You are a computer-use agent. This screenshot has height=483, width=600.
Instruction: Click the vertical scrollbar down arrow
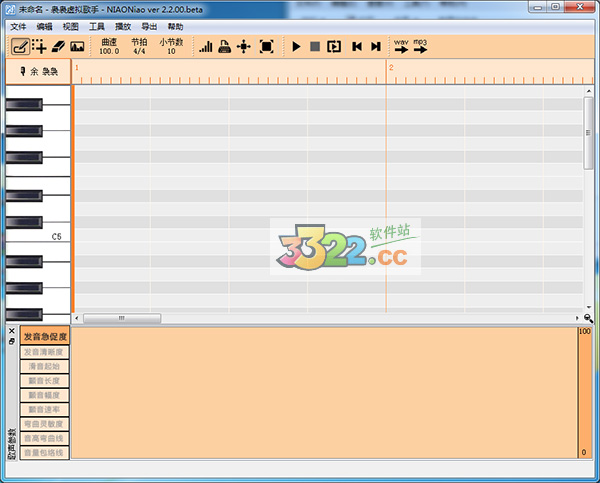588,307
